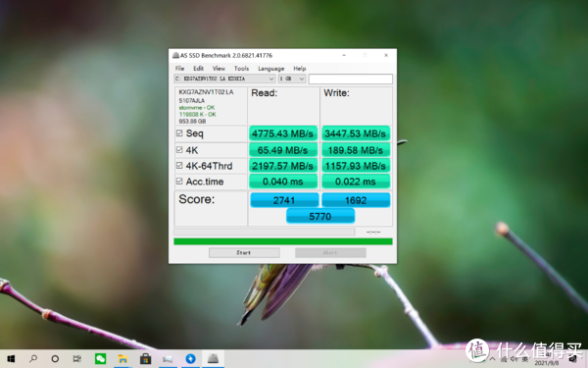This screenshot has width=588, height=368.
Task: Open the Language menu
Action: click(271, 69)
